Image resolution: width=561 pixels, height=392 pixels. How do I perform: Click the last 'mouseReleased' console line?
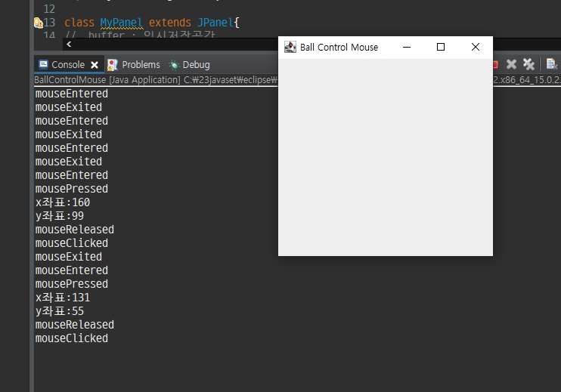(x=74, y=325)
